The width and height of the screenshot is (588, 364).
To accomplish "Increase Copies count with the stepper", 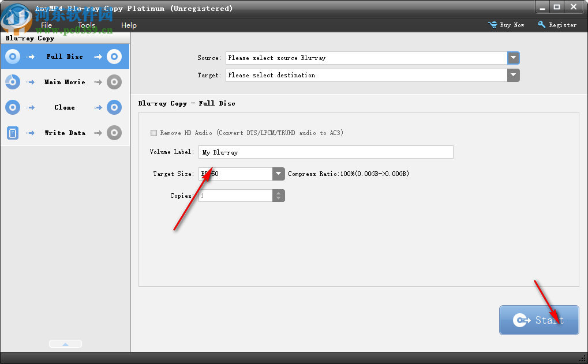I will tap(279, 193).
